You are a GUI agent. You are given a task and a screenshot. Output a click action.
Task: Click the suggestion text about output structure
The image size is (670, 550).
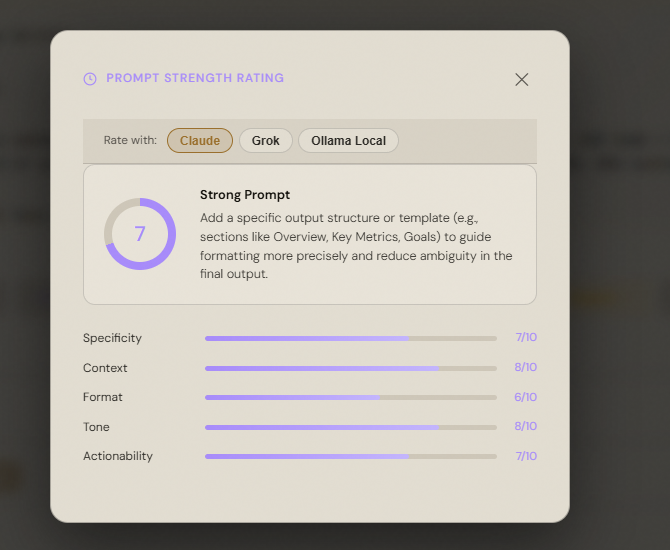click(x=356, y=246)
